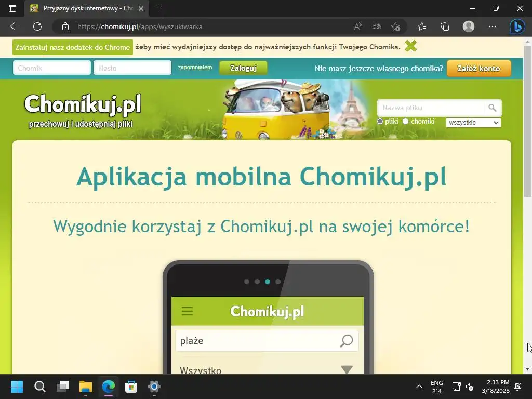This screenshot has width=532, height=399.
Task: Click magnifier icon in phone search box
Action: tap(347, 341)
